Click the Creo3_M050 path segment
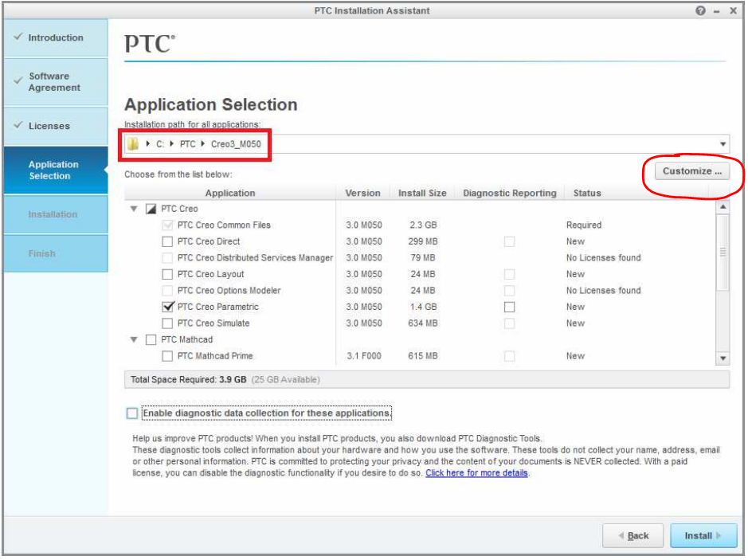The height and width of the screenshot is (560, 748). tap(236, 144)
